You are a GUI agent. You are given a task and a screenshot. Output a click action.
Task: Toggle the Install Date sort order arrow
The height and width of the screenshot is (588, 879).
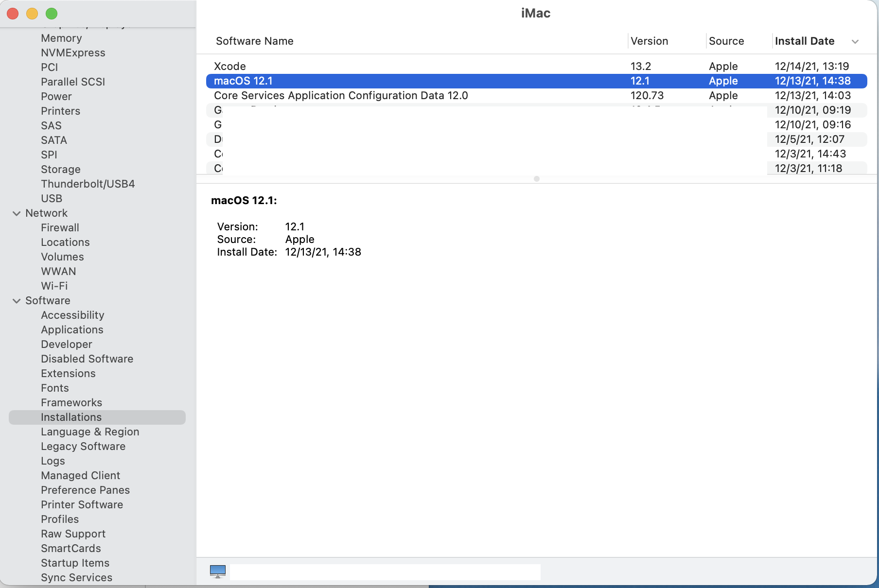coord(855,42)
